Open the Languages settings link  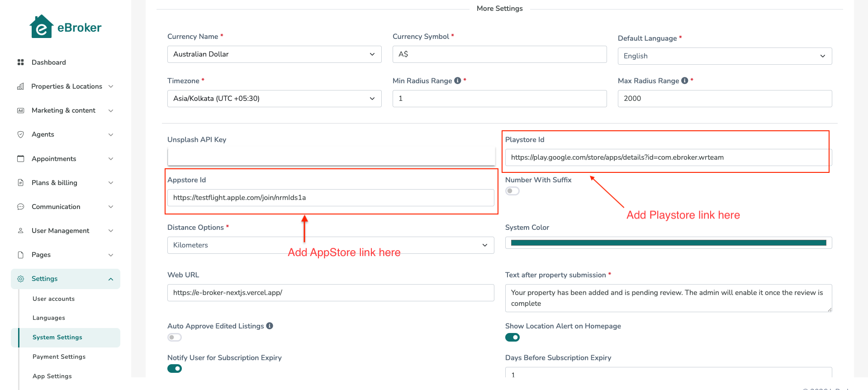tap(49, 318)
